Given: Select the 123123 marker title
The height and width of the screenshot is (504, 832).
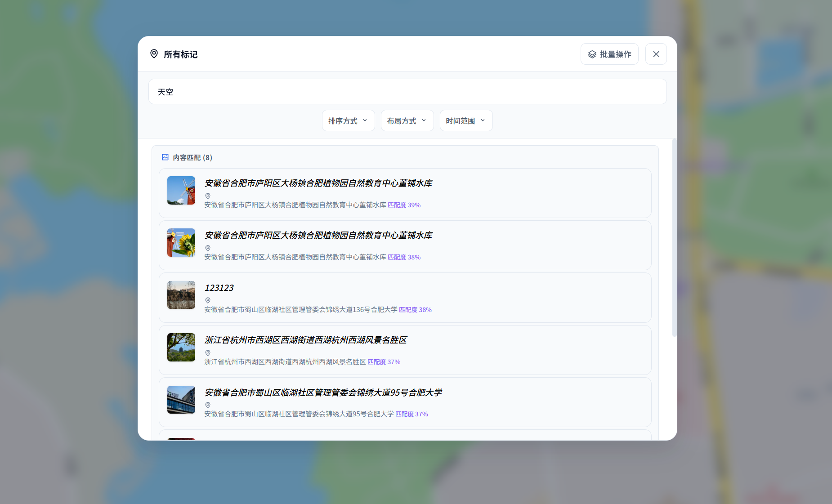Looking at the screenshot, I should (219, 288).
